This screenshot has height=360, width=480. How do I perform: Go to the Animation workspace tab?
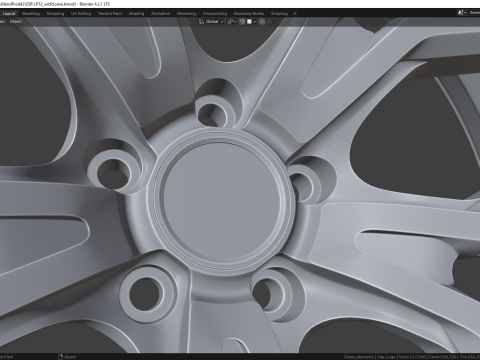[160, 14]
